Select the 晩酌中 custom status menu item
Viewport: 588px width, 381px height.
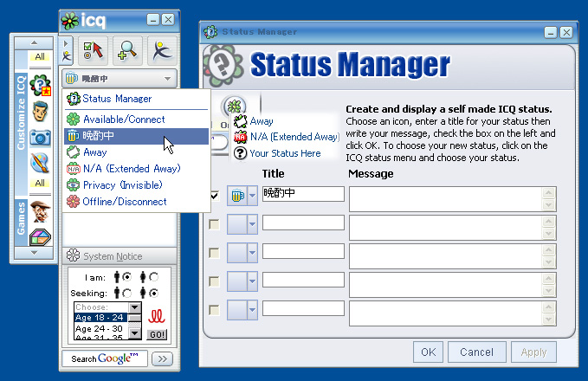coord(137,136)
